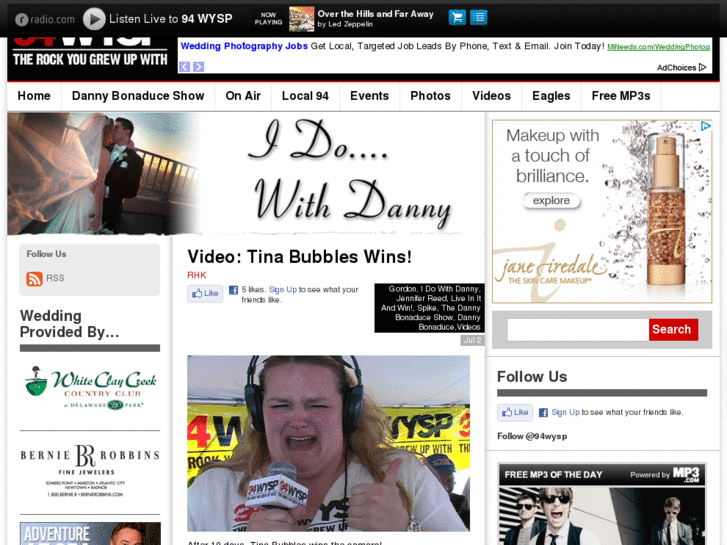The width and height of the screenshot is (727, 545).
Task: Click the Facebook Like button in Follow Us sidebar
Action: coord(515,412)
